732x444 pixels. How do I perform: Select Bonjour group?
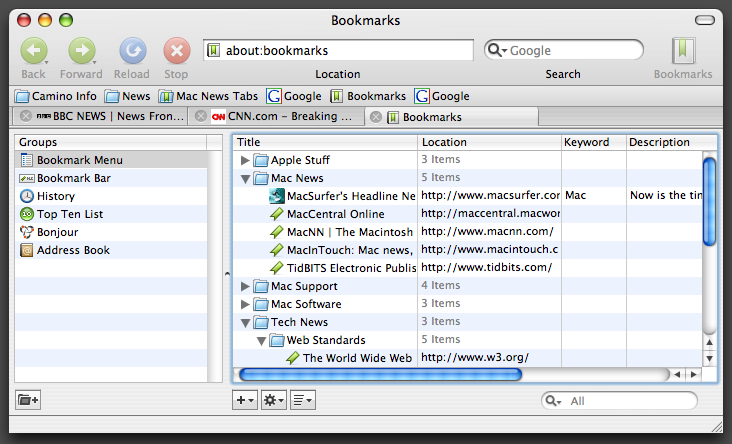[111, 232]
